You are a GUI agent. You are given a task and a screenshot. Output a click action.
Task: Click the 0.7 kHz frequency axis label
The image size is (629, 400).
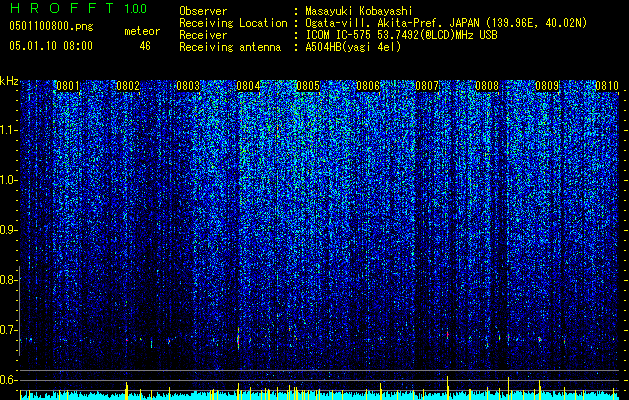[x=8, y=330]
